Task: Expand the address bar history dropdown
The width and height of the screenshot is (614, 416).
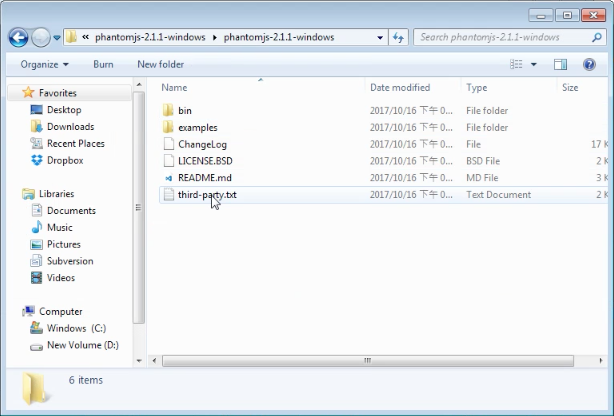Action: click(x=380, y=38)
